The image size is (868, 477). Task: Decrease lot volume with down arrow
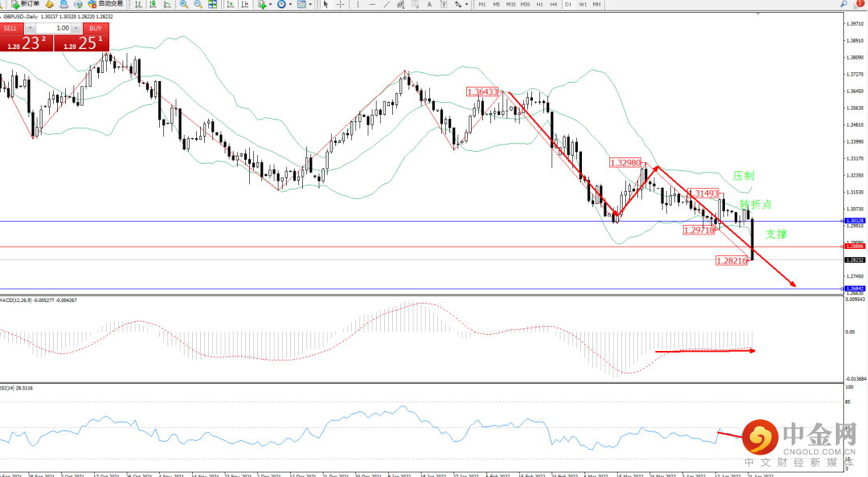(31, 28)
